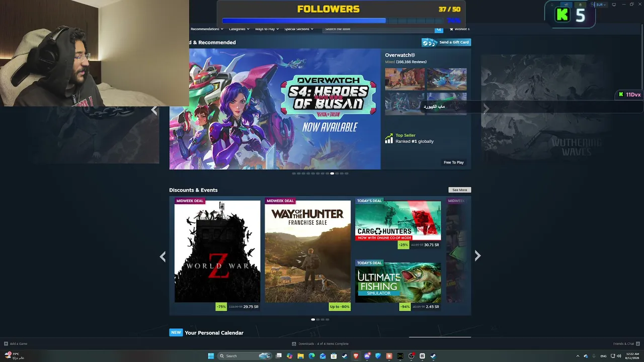Viewport: 644px width, 362px height.
Task: Open the ENG language switcher
Action: [604, 356]
